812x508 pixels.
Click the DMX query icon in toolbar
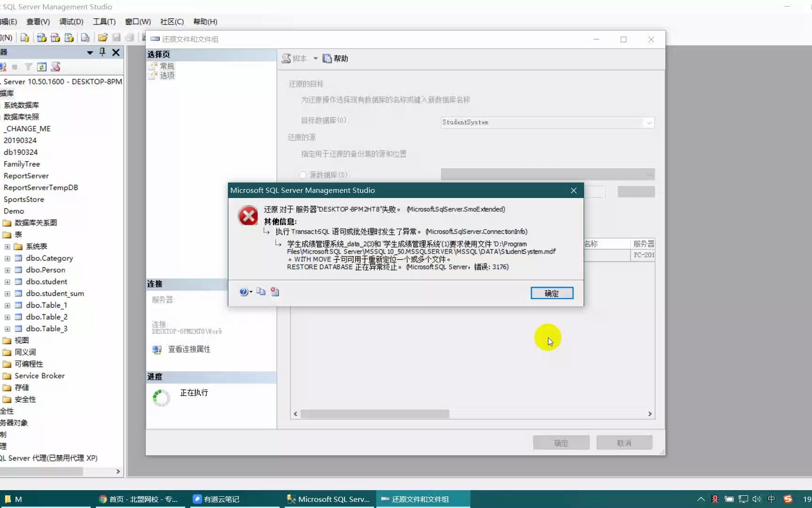pyautogui.click(x=55, y=38)
